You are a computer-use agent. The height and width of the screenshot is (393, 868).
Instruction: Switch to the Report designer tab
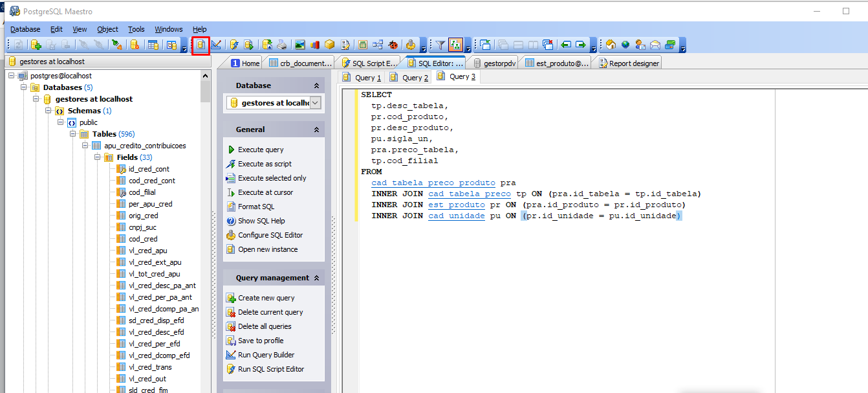[627, 63]
